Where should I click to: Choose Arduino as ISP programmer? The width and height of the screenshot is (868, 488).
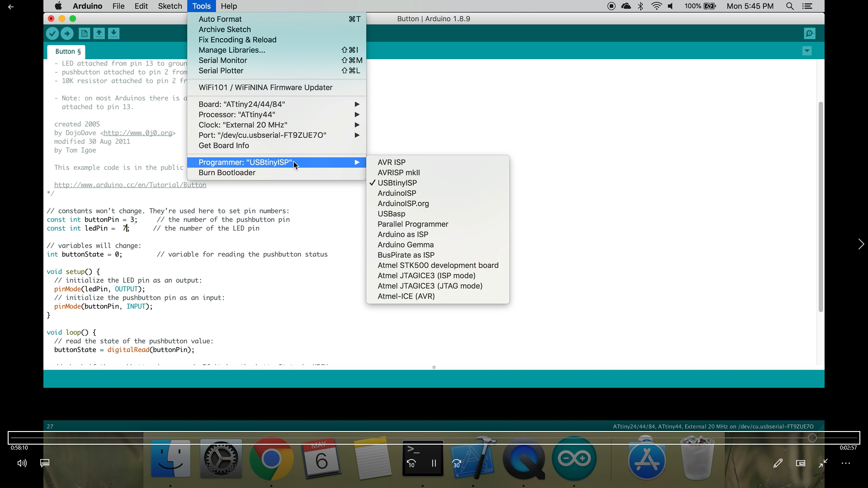[x=403, y=235]
